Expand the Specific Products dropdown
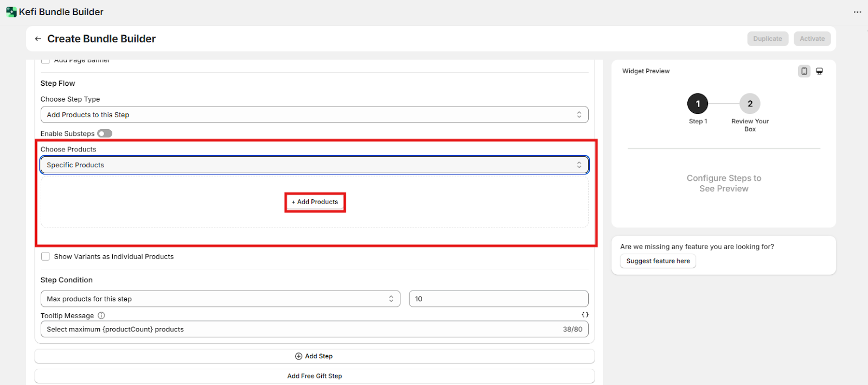868x385 pixels. click(x=314, y=165)
